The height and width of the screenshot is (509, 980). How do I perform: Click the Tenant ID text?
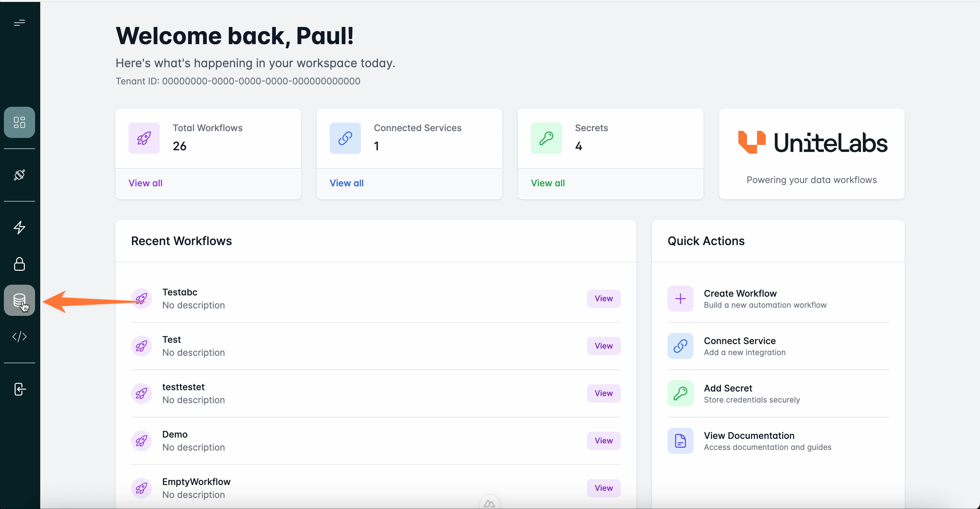click(x=238, y=81)
